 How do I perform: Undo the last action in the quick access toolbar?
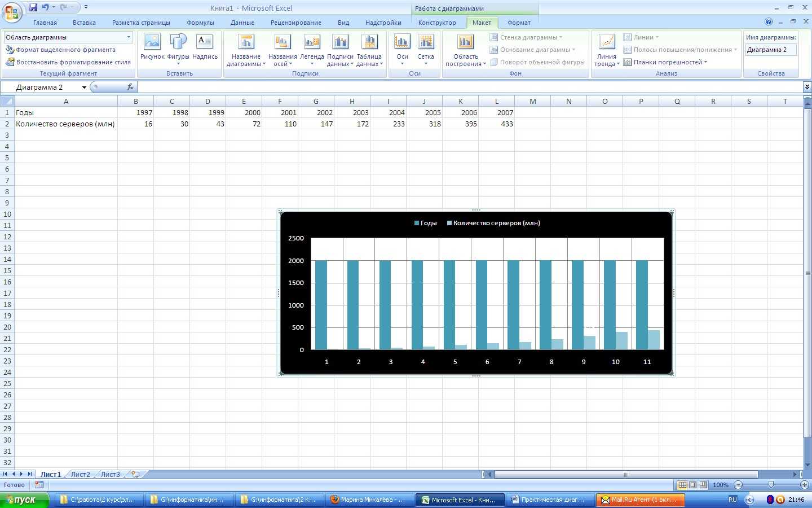click(46, 7)
